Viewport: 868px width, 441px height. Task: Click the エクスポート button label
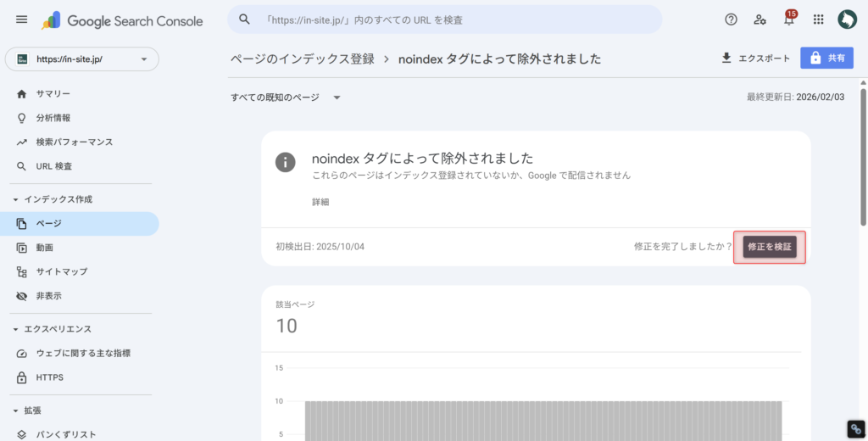click(x=764, y=59)
